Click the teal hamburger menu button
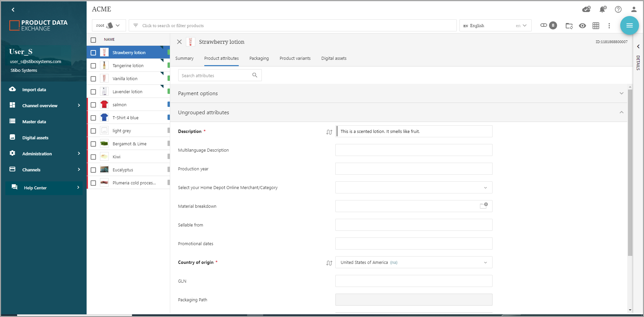This screenshot has height=317, width=644. point(629,25)
